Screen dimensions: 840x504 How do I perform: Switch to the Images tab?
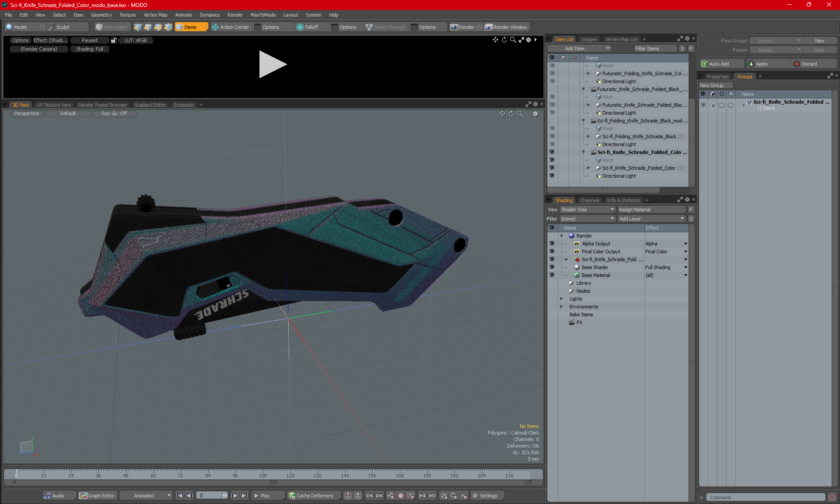click(x=589, y=39)
